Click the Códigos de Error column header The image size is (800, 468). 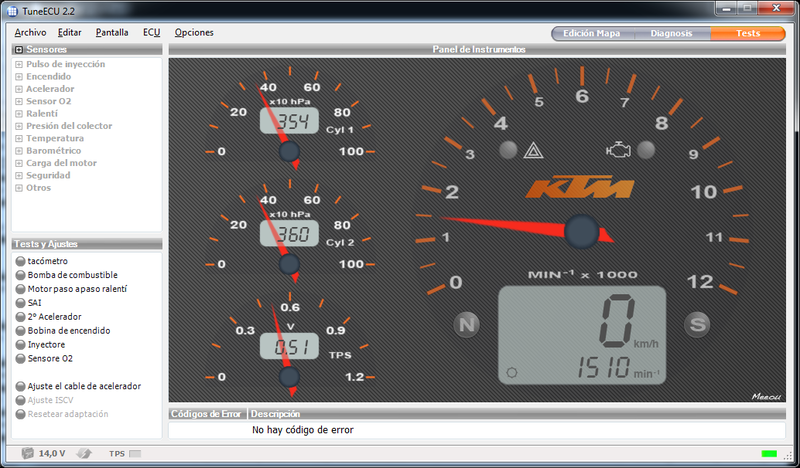click(207, 413)
